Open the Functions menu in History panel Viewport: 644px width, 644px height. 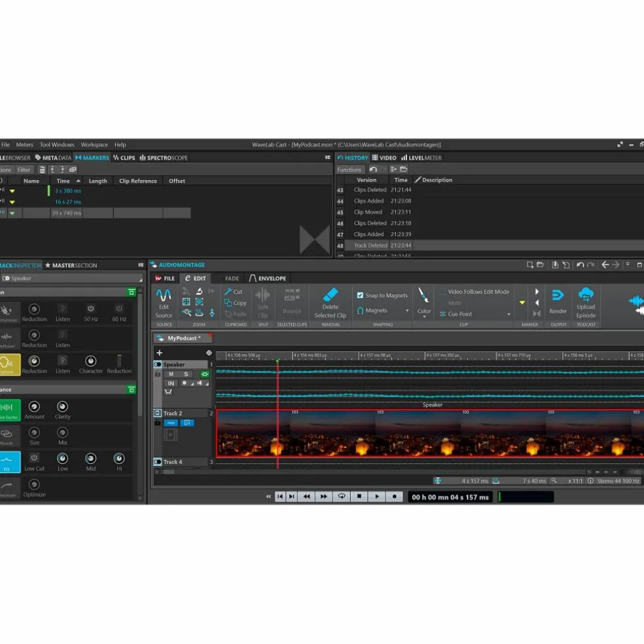(349, 170)
